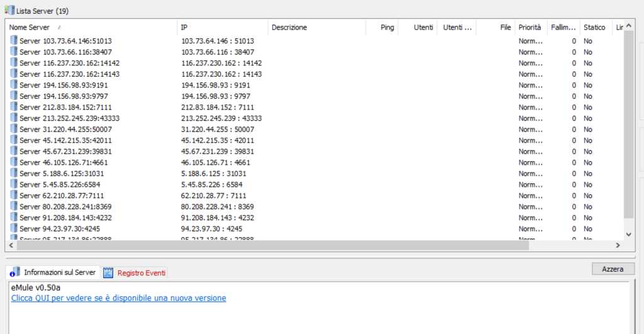Click the icon of server 45.67.231.239:39831

point(14,152)
